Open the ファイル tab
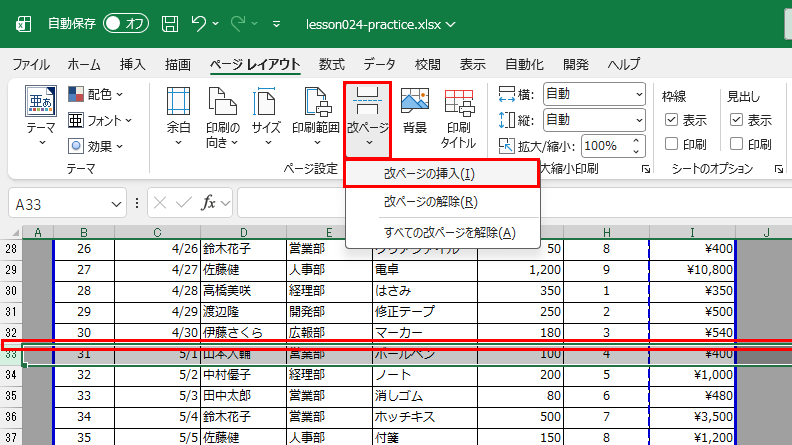 coord(31,65)
